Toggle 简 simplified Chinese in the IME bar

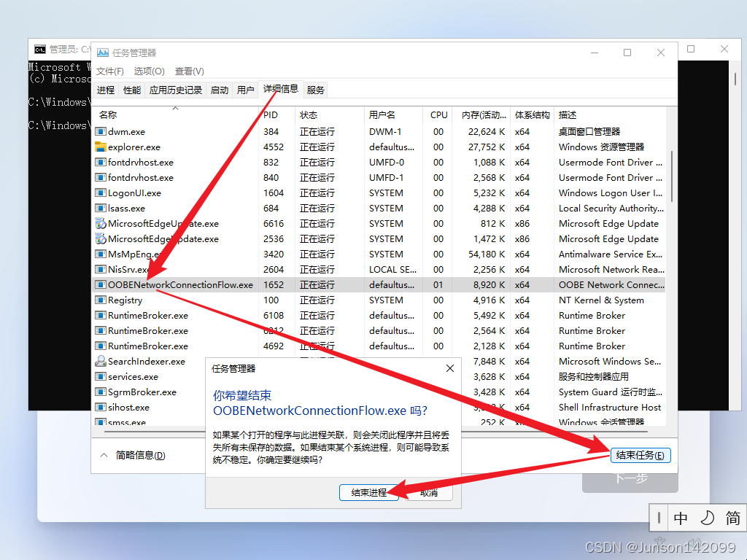[732, 518]
